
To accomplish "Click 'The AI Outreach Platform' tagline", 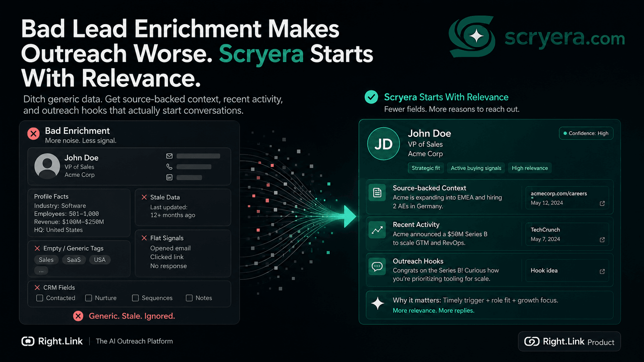I will pos(134,341).
